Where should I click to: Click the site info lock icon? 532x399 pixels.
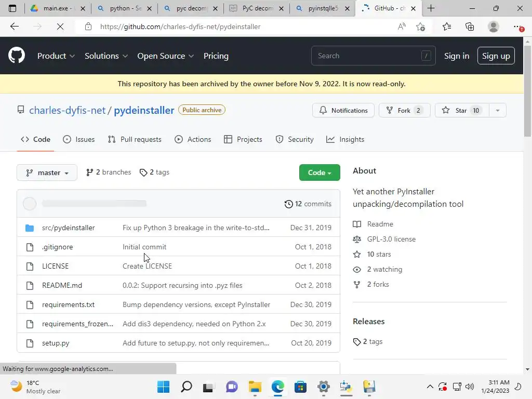pyautogui.click(x=88, y=26)
